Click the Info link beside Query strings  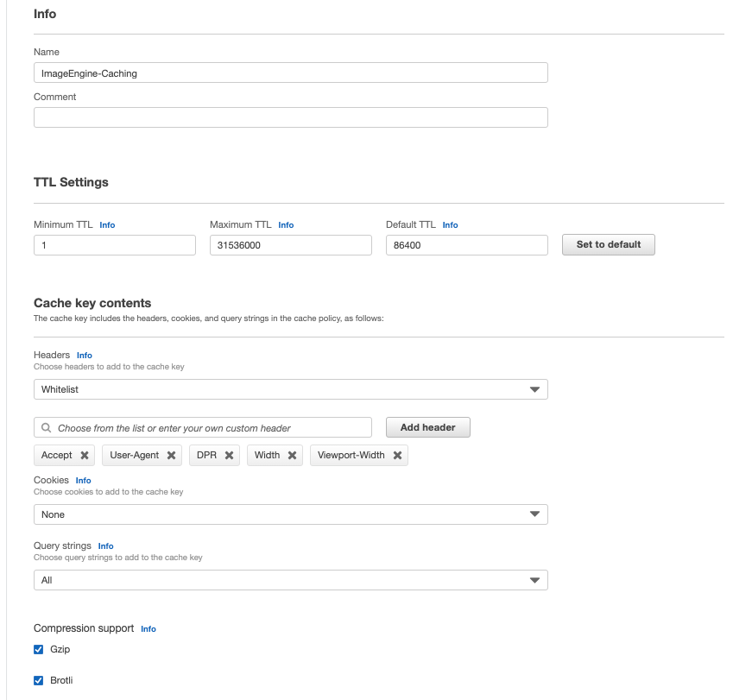click(x=105, y=545)
